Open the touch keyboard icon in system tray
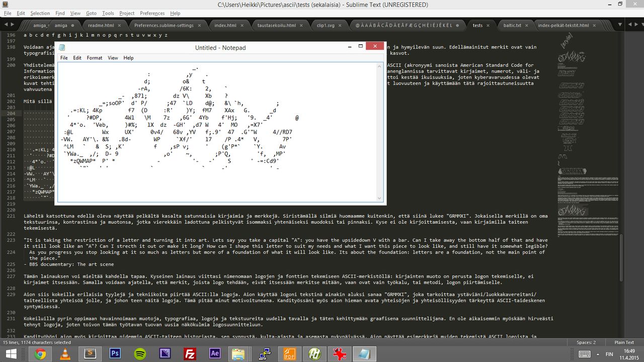The height and width of the screenshot is (362, 644). point(584,354)
